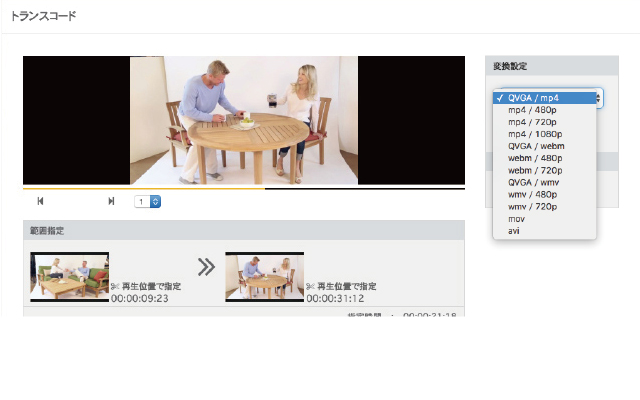Jump to previous frame with skip-back icon

coord(40,201)
